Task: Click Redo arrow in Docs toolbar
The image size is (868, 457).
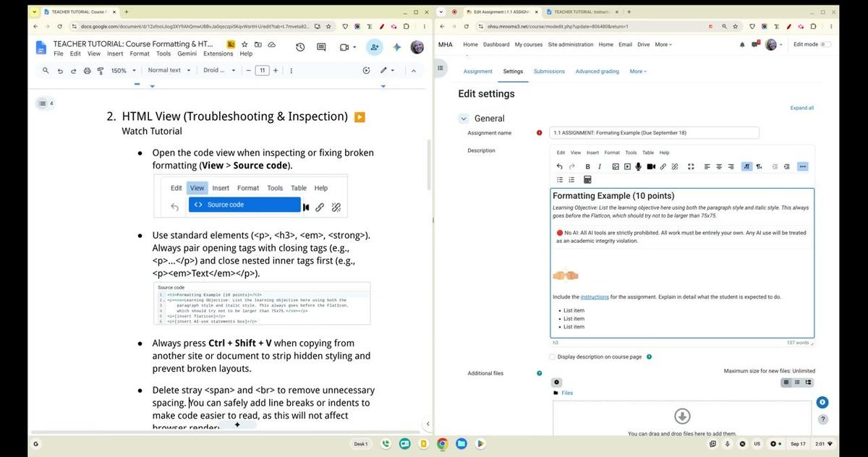Action: tap(74, 71)
